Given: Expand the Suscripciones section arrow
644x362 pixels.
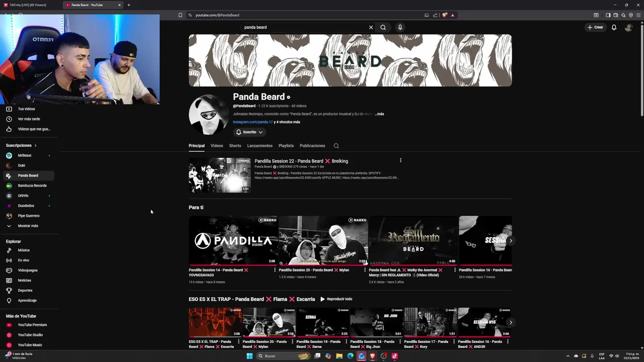Looking at the screenshot, I should pos(35,145).
